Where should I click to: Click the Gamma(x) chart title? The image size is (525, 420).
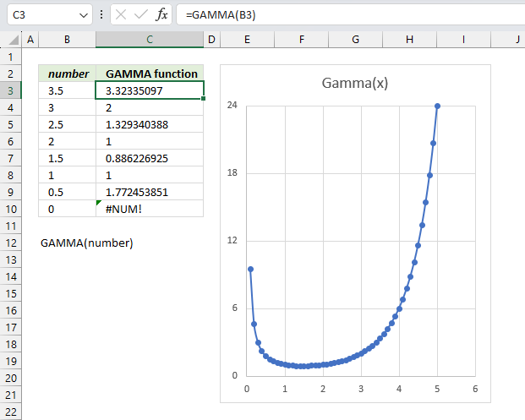[355, 83]
